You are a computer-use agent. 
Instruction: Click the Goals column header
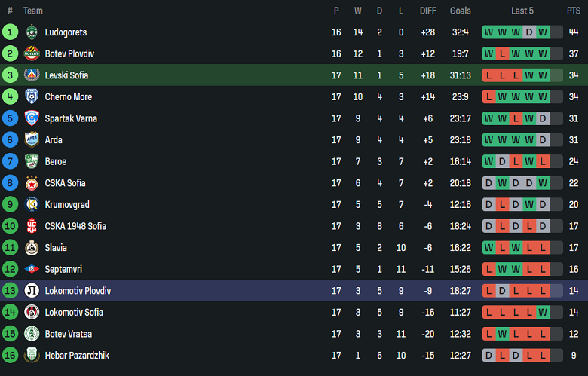click(460, 11)
